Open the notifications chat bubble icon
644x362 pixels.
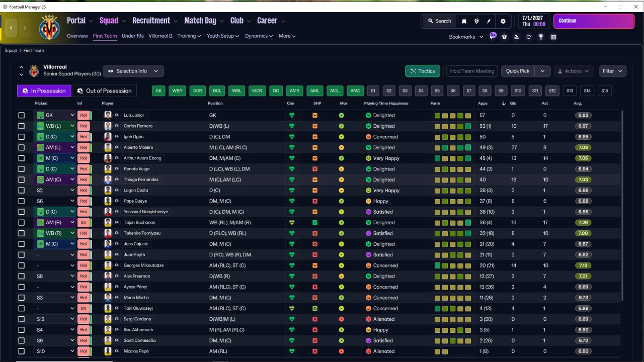point(493,37)
